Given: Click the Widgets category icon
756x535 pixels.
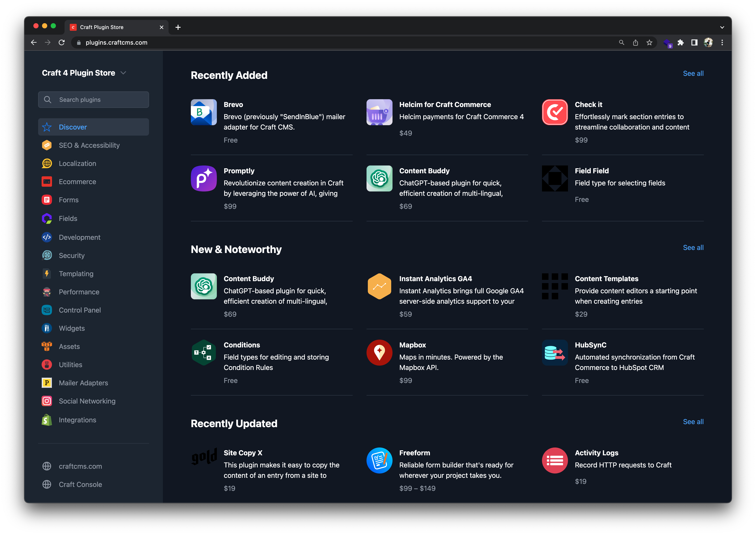Looking at the screenshot, I should tap(47, 328).
